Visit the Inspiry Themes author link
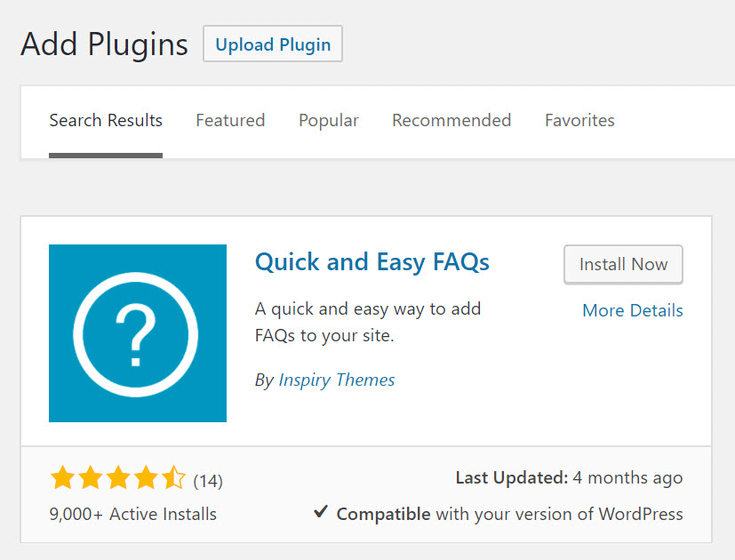The width and height of the screenshot is (735, 560). [337, 380]
